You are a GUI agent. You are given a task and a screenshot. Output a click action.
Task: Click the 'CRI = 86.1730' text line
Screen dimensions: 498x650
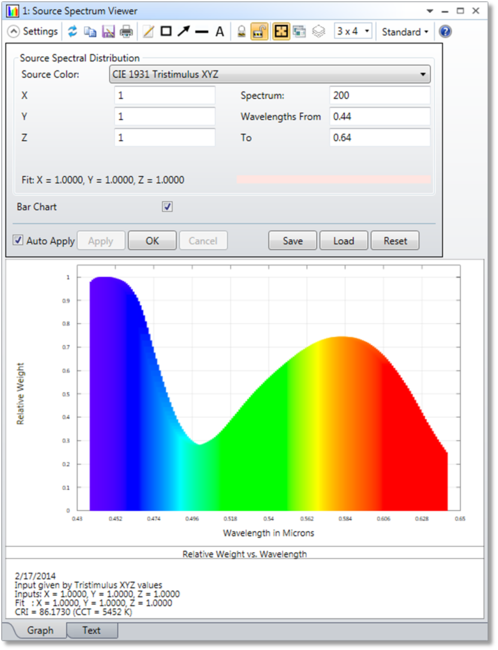[73, 612]
